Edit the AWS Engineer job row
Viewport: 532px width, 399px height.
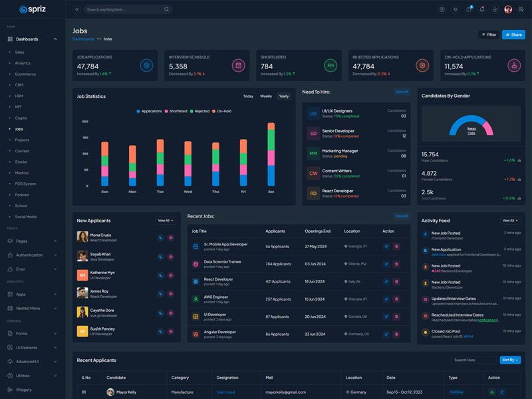[x=386, y=299]
